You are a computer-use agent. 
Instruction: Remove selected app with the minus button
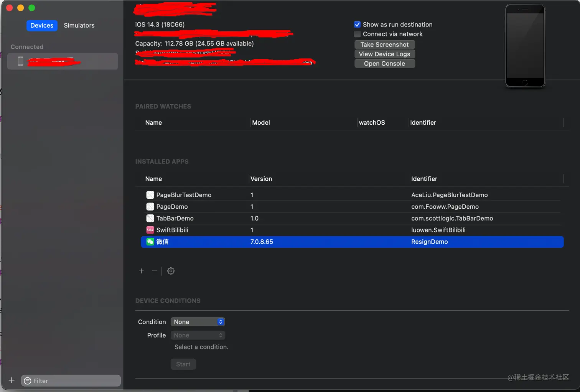point(154,271)
